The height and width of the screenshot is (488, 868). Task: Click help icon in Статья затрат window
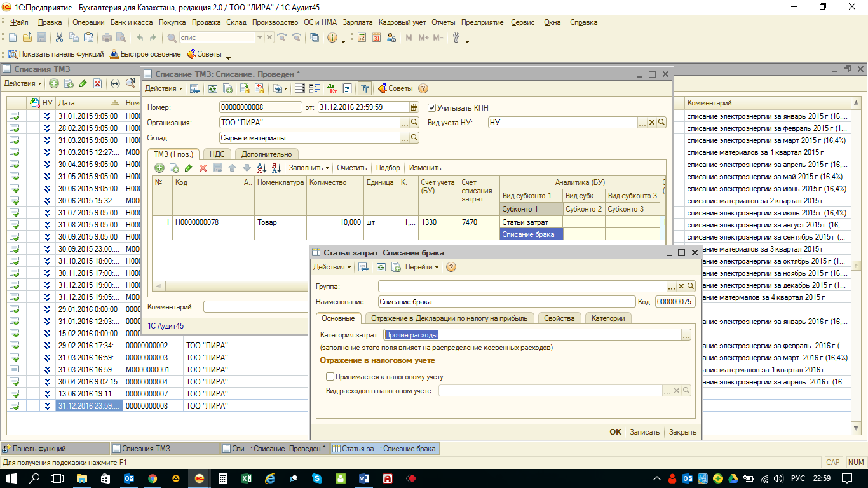[451, 267]
